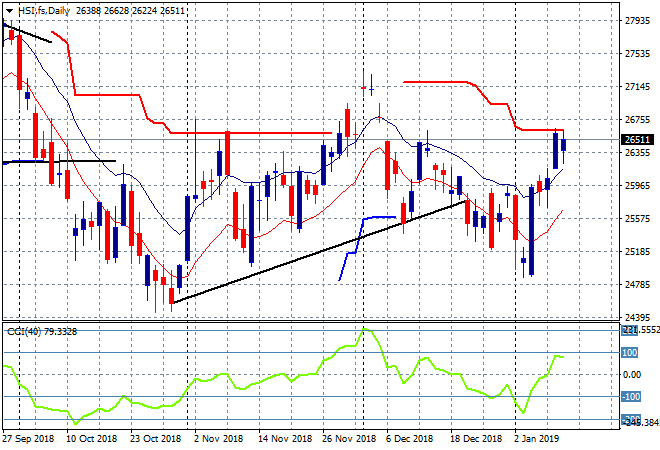Click the CCI 0.00 level label
This screenshot has height=450, width=660.
631,374
